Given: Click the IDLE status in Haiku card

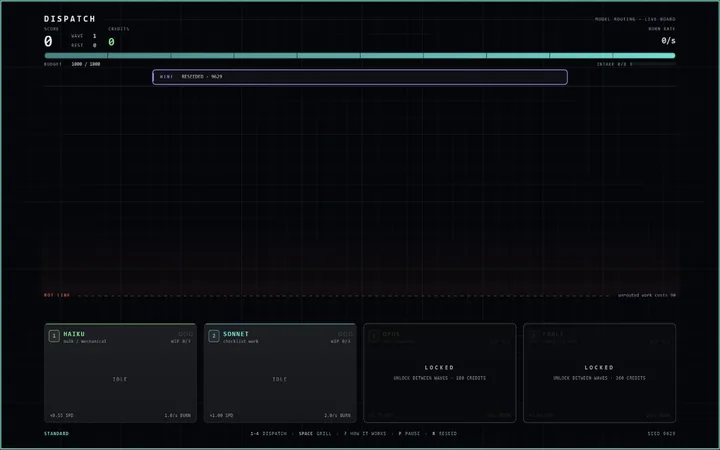Looking at the screenshot, I should click(120, 379).
